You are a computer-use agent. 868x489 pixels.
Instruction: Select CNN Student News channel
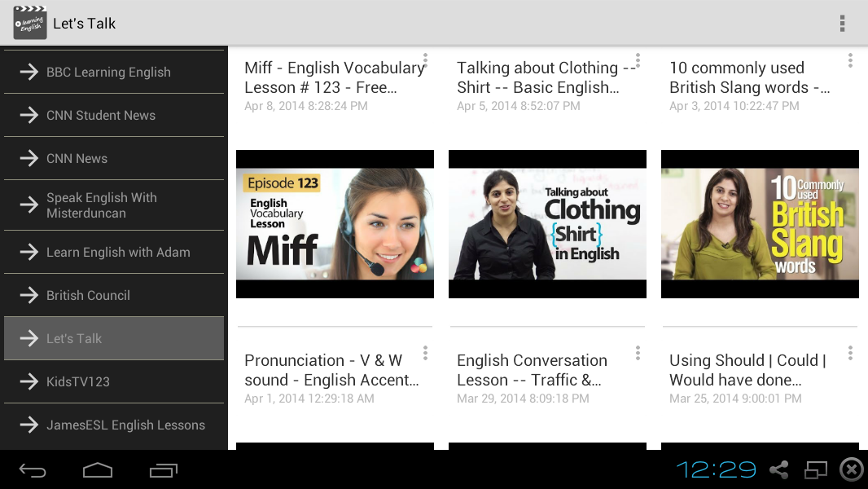(114, 115)
